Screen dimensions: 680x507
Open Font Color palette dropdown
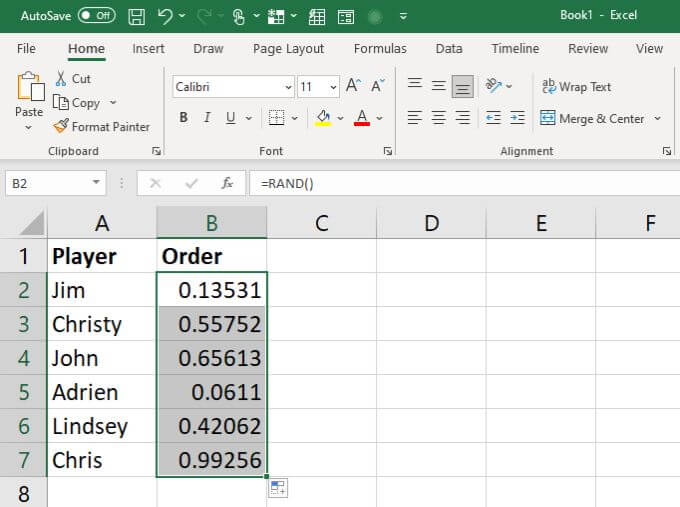380,118
